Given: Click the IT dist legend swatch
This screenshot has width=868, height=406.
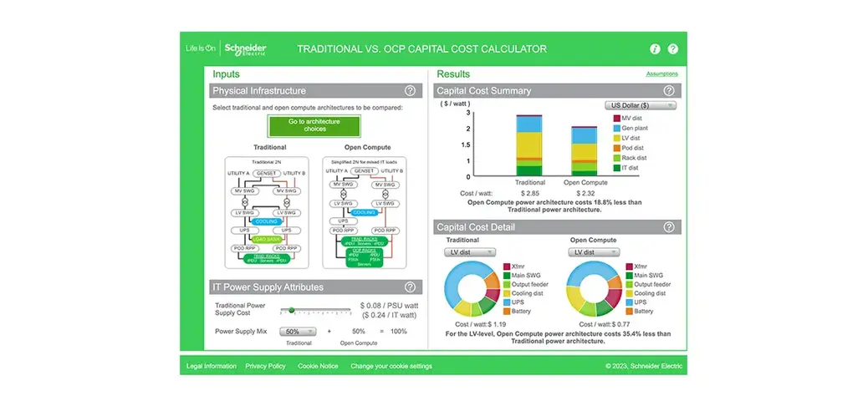Looking at the screenshot, I should click(x=616, y=168).
